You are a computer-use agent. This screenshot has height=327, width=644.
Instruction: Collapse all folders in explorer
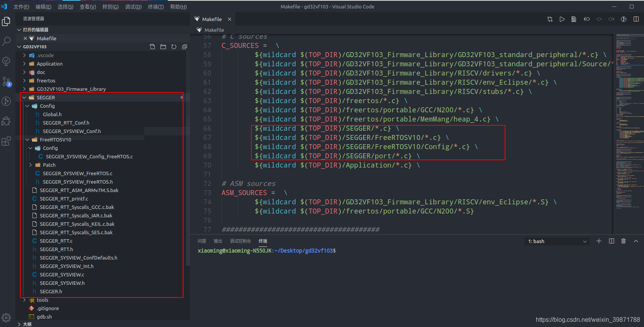185,47
